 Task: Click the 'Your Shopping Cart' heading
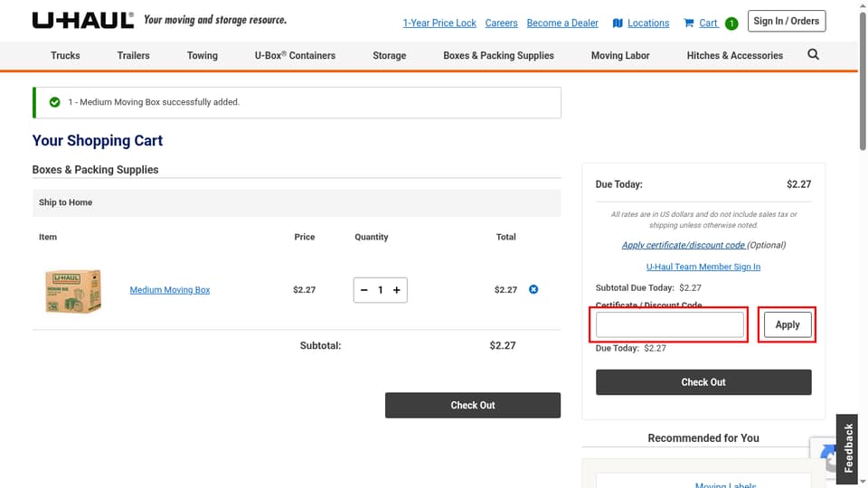point(98,141)
